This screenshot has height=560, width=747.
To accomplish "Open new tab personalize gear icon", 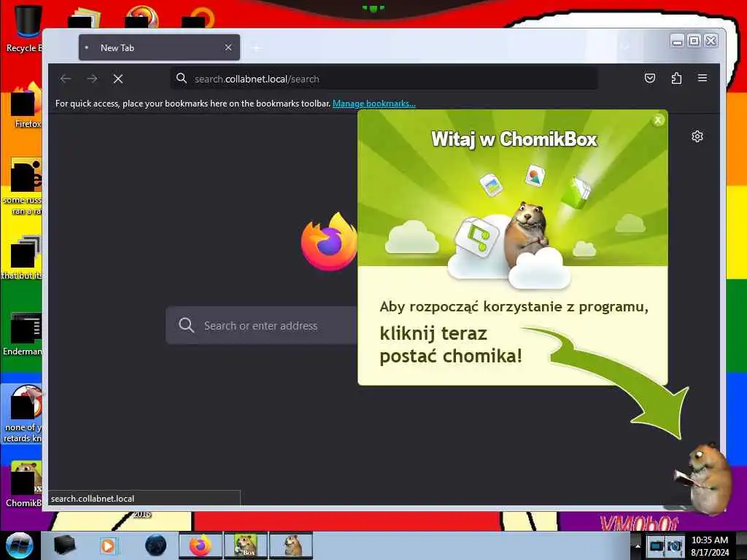I will [x=697, y=136].
